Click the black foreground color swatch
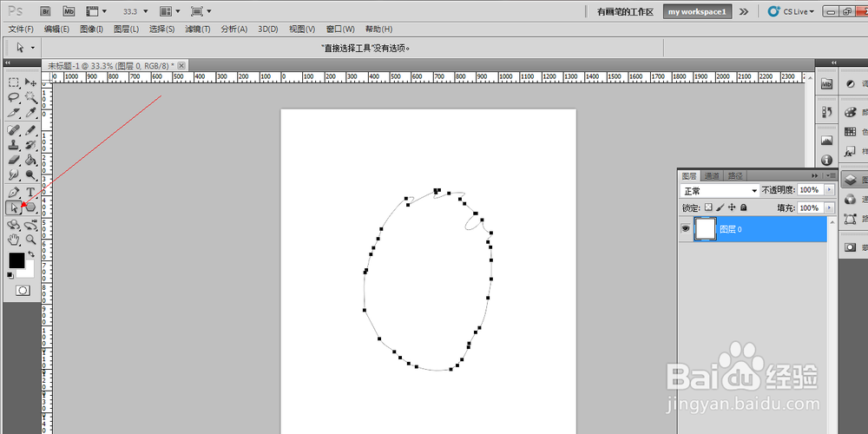This screenshot has width=868, height=434. [x=16, y=260]
